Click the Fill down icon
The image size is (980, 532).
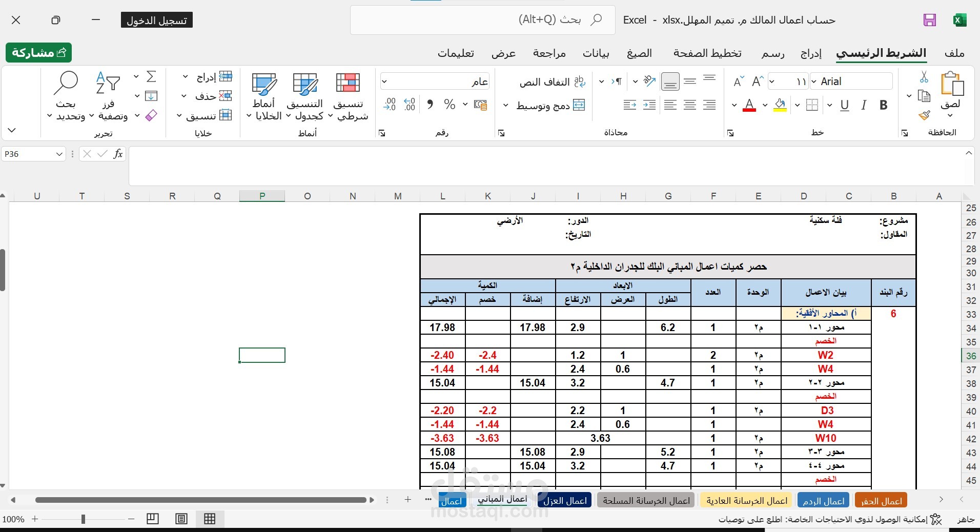[x=151, y=96]
